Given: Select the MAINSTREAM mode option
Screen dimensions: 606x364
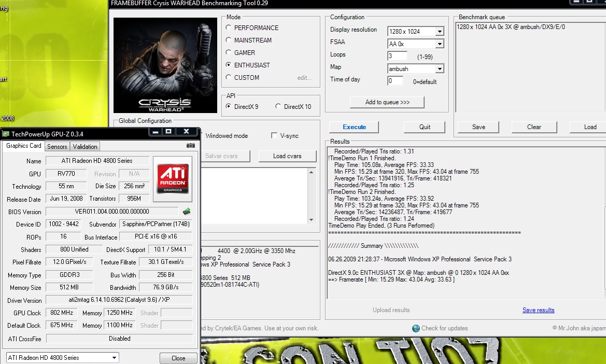Looking at the screenshot, I should [x=229, y=40].
